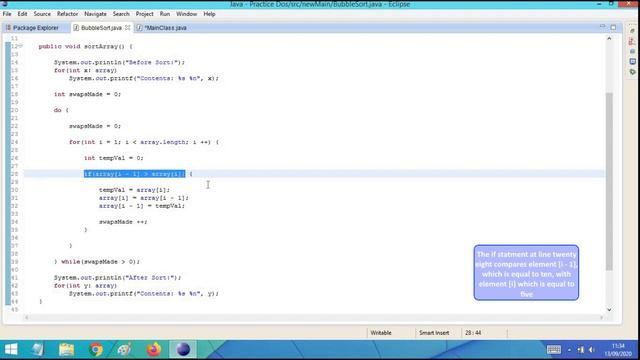Viewport: 640px width, 360px height.
Task: Open the third minimized view icon in right trim
Action: (x=632, y=51)
